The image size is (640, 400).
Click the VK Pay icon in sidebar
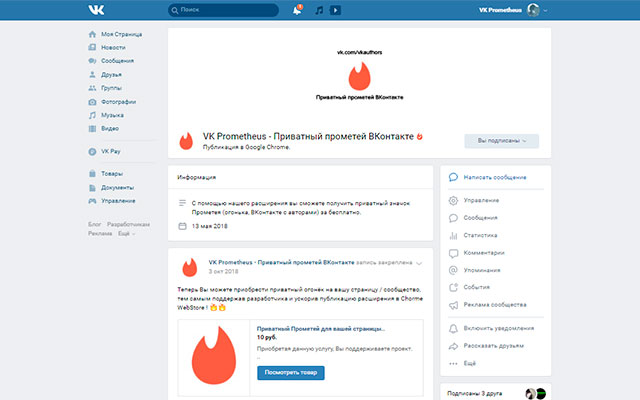point(92,151)
